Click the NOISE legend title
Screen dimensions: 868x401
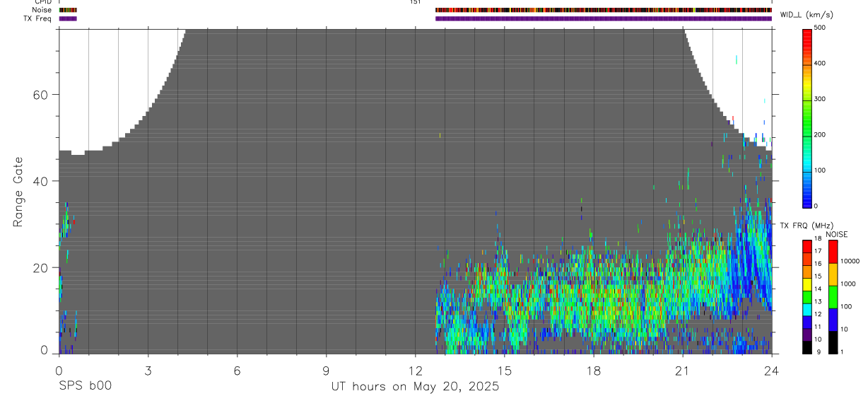click(x=837, y=234)
